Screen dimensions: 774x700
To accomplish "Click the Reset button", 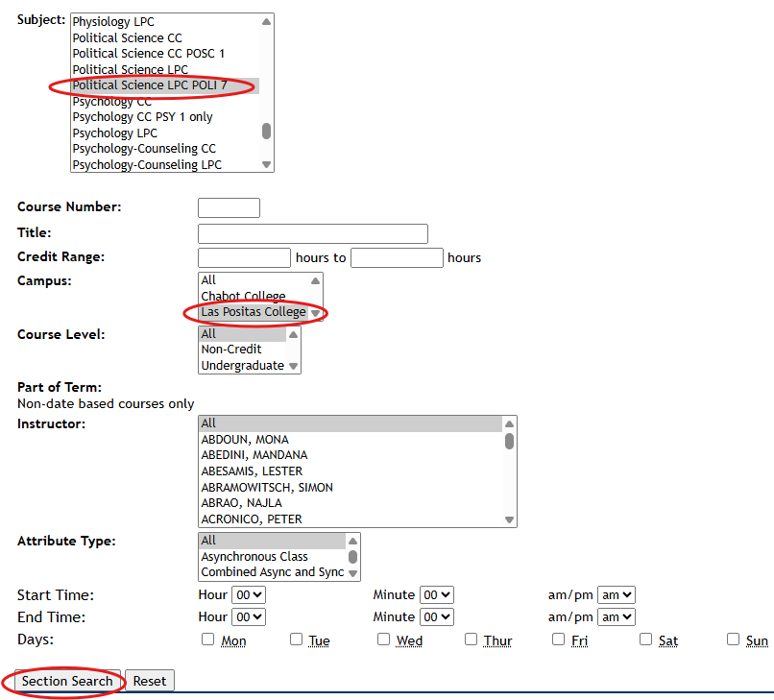I will tap(150, 681).
